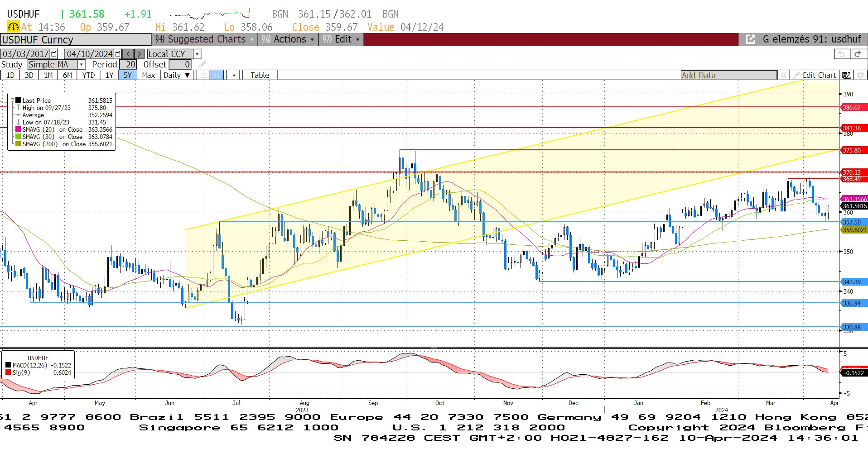Click the High on 09/27/23 legend row
Image resolution: width=868 pixels, height=463 pixels.
64,108
